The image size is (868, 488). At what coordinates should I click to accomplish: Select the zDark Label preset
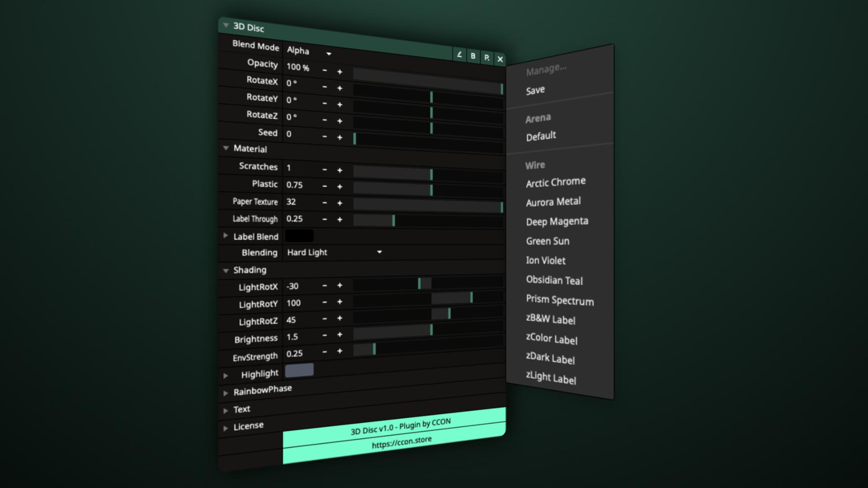click(x=550, y=358)
